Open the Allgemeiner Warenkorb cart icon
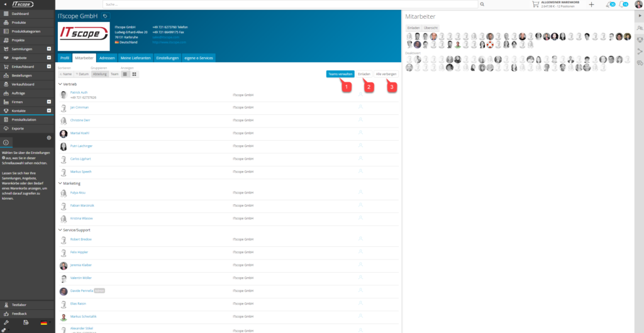The width and height of the screenshot is (644, 333). click(535, 4)
